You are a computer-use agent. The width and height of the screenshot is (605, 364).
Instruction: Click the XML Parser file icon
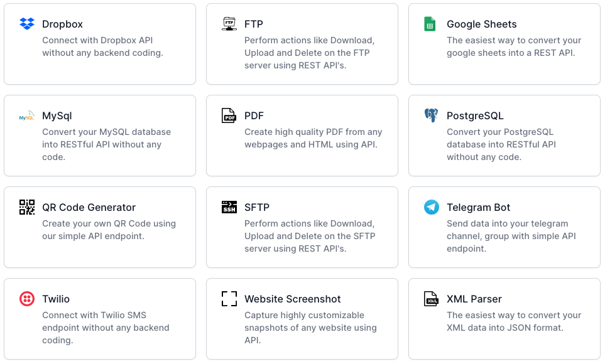tap(431, 299)
